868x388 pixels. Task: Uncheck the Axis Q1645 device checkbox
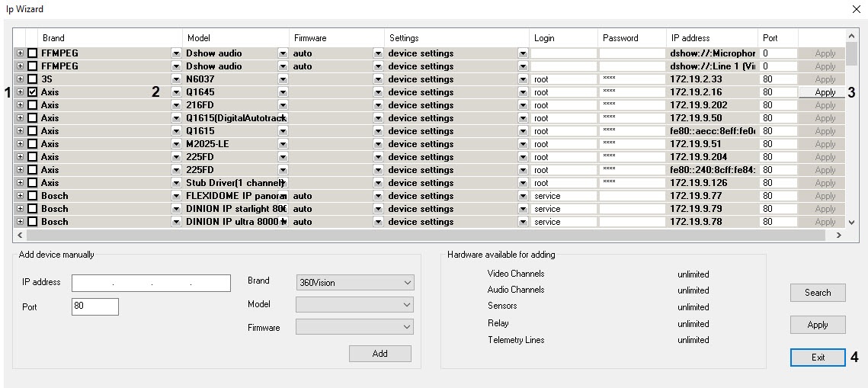coord(33,92)
